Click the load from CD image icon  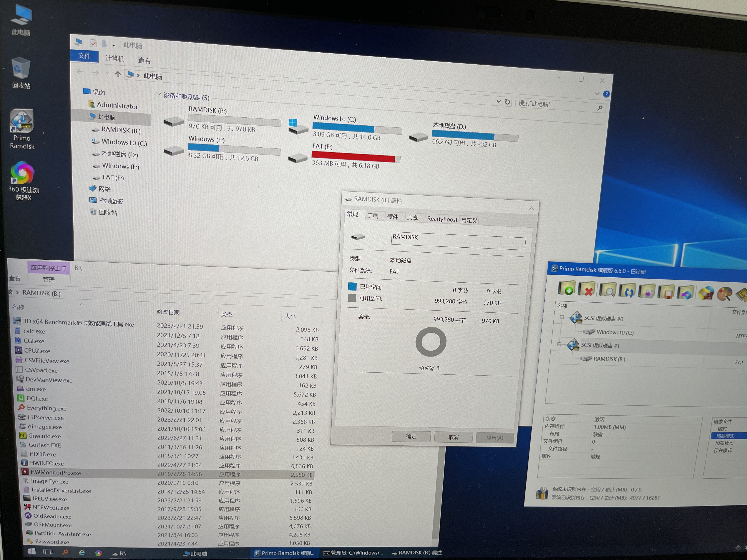coord(685,293)
